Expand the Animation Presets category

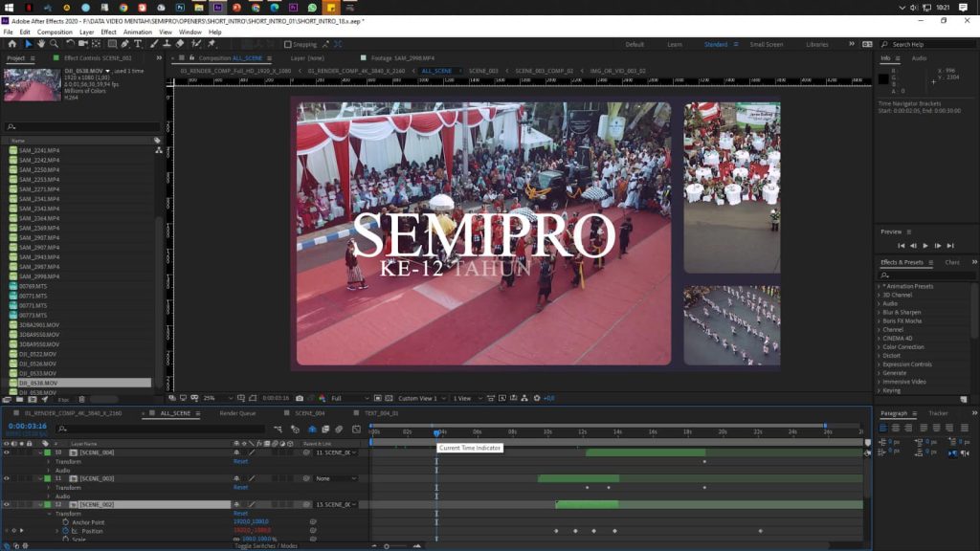pos(880,286)
